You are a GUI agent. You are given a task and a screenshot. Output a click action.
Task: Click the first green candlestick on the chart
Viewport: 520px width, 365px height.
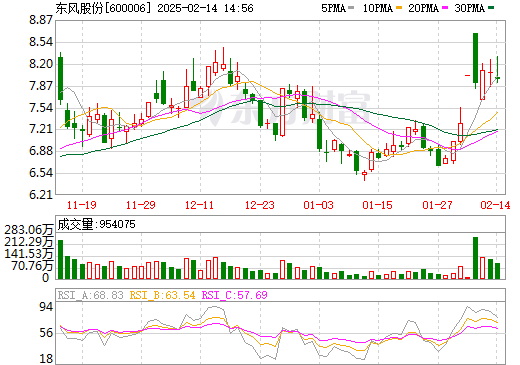(60, 79)
